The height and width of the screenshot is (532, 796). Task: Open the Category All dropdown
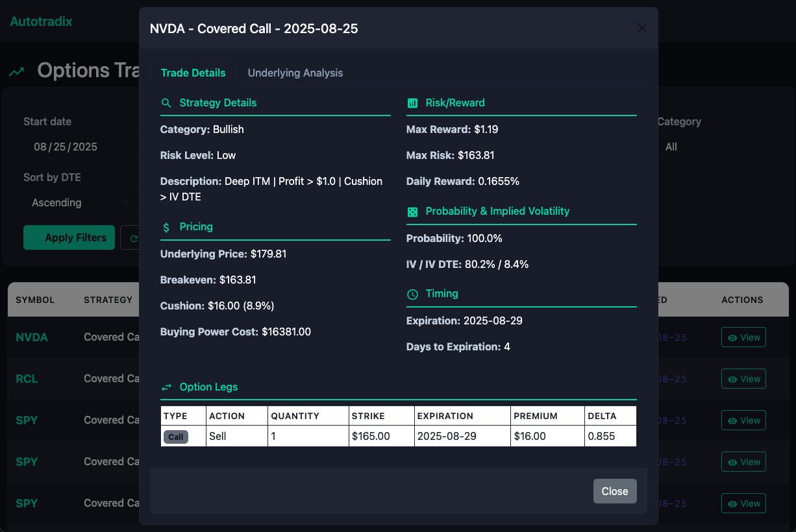[715, 147]
